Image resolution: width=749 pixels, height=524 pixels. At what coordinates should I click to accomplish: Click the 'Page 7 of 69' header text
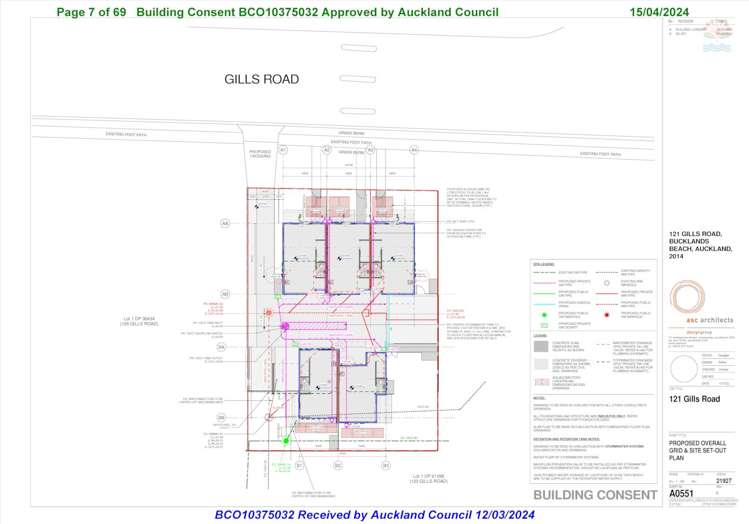click(91, 12)
